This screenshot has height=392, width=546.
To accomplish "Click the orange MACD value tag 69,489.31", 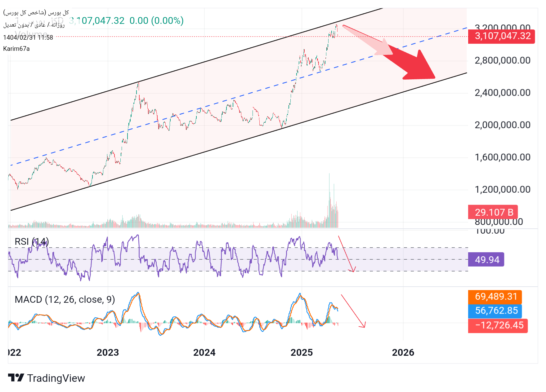I will [x=495, y=297].
